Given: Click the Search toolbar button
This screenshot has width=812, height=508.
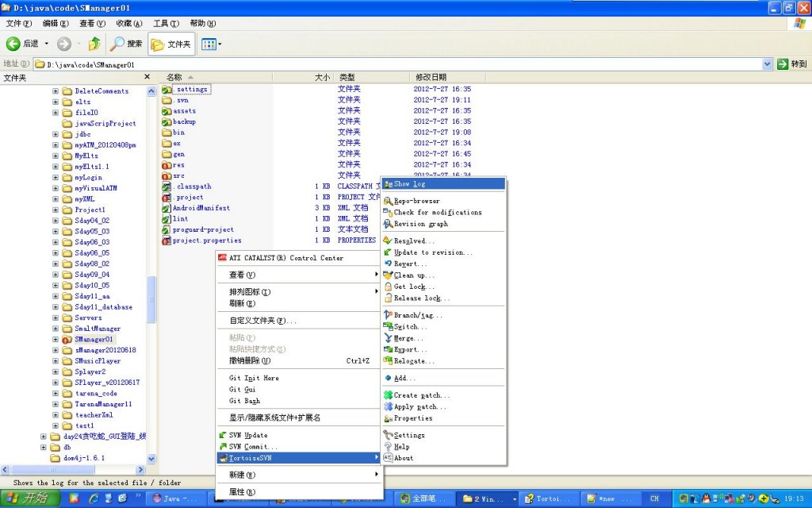Looking at the screenshot, I should point(126,44).
